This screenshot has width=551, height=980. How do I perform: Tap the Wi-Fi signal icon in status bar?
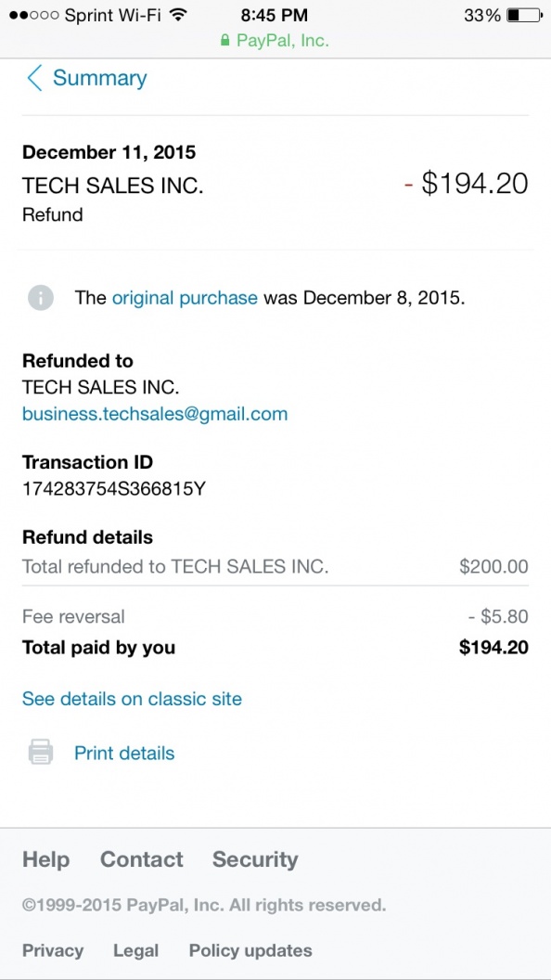click(x=179, y=14)
